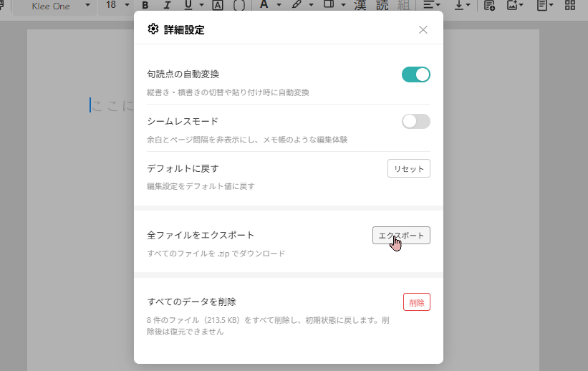Enable the シームレスモード switch

416,122
